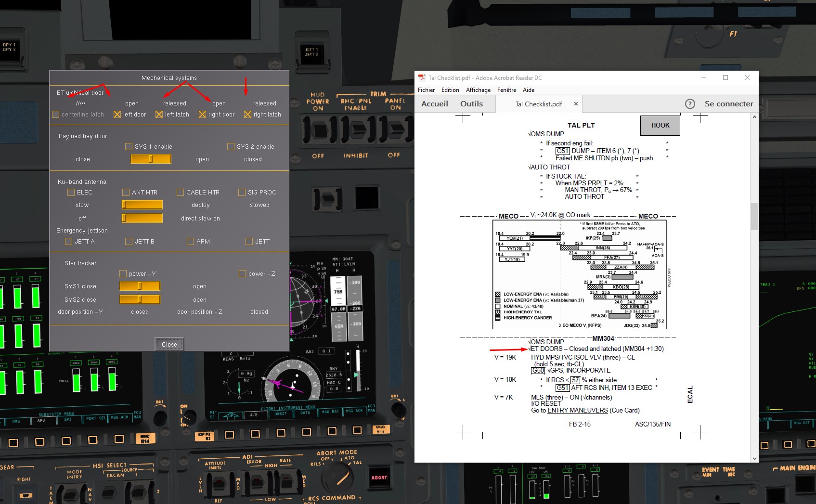
Task: Tick the JETT A checkbox
Action: pyautogui.click(x=68, y=241)
